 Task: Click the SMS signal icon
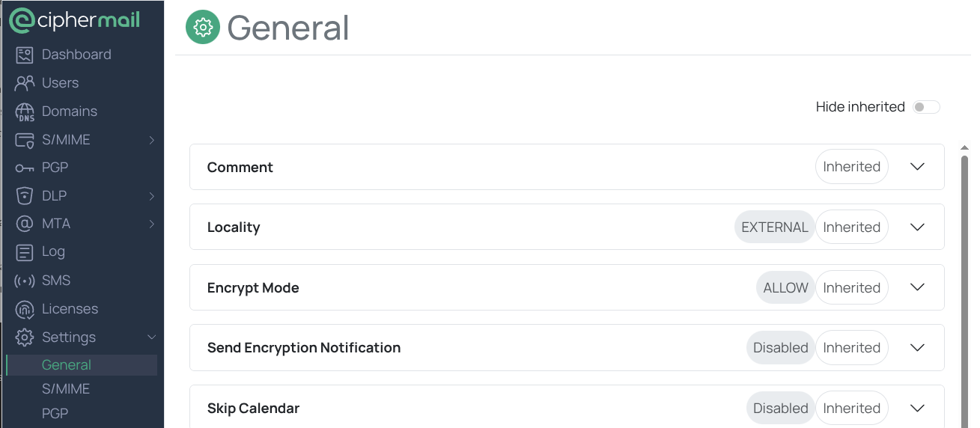point(25,281)
